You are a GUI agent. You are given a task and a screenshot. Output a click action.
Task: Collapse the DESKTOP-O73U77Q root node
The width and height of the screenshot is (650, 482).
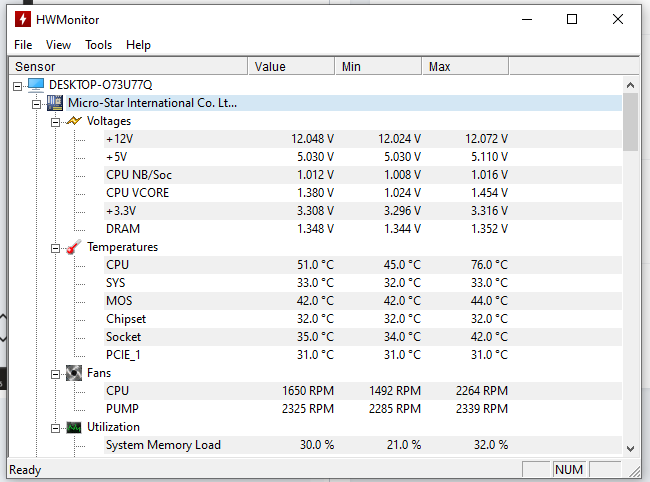coord(17,87)
